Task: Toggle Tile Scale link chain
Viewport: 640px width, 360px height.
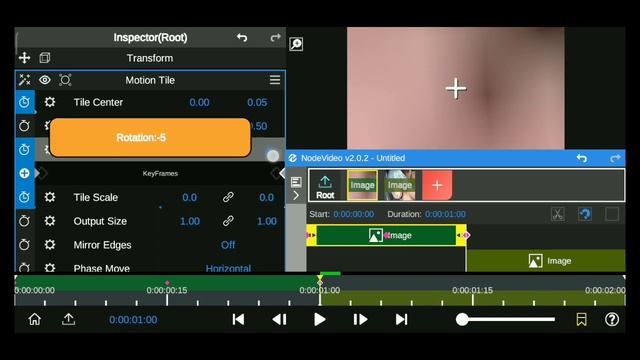Action: click(228, 198)
